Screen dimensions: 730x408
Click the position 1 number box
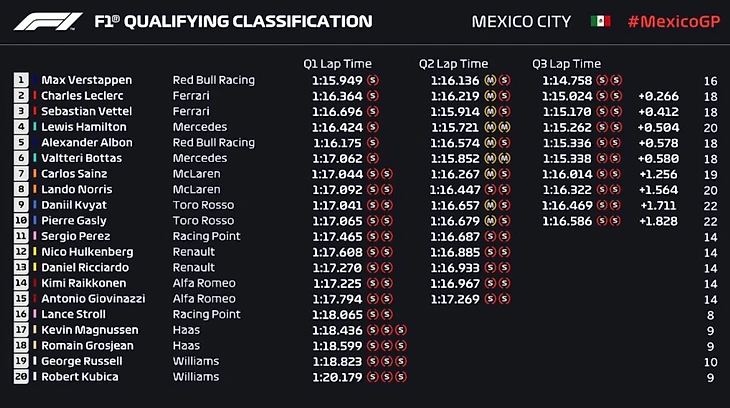click(21, 80)
